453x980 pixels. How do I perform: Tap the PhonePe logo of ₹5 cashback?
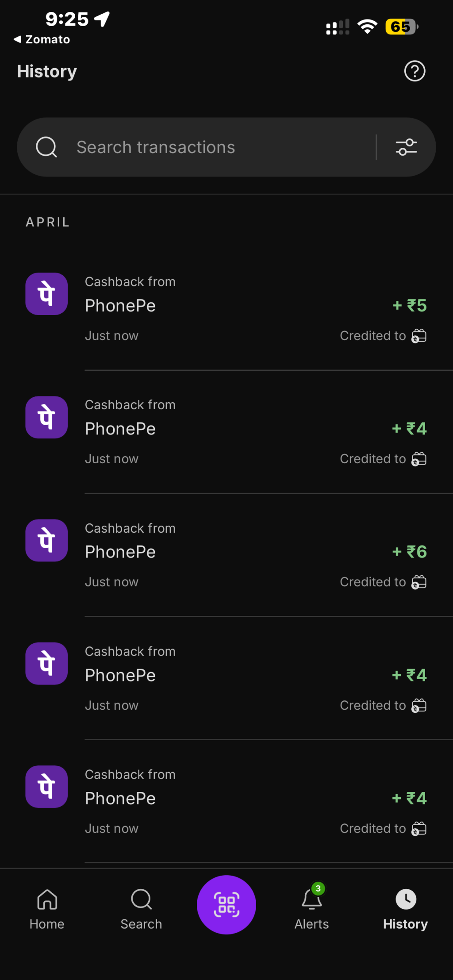coord(46,294)
